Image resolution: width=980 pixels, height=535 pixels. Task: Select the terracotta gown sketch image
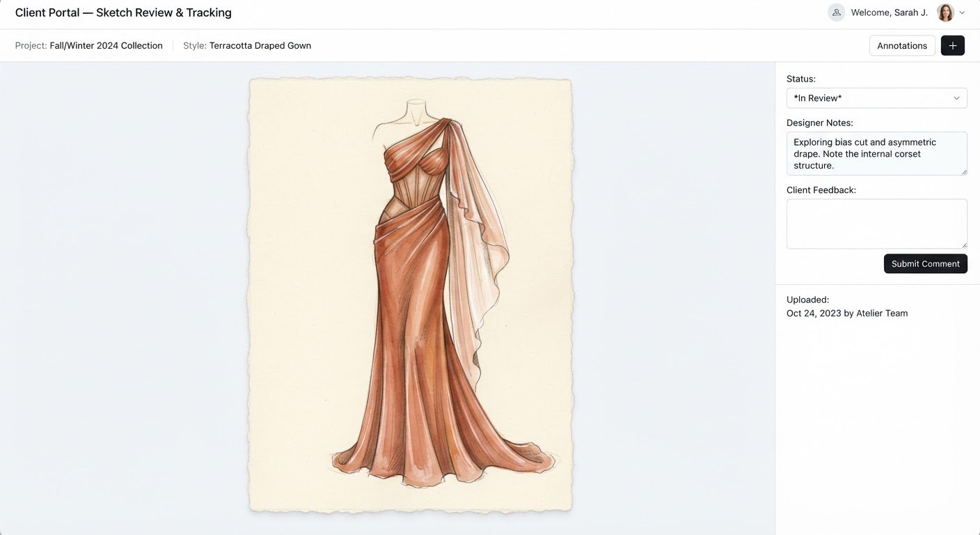(x=411, y=295)
